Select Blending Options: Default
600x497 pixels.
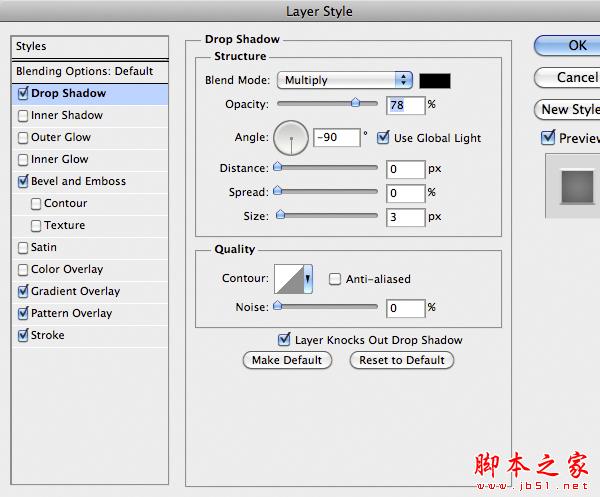pyautogui.click(x=90, y=72)
